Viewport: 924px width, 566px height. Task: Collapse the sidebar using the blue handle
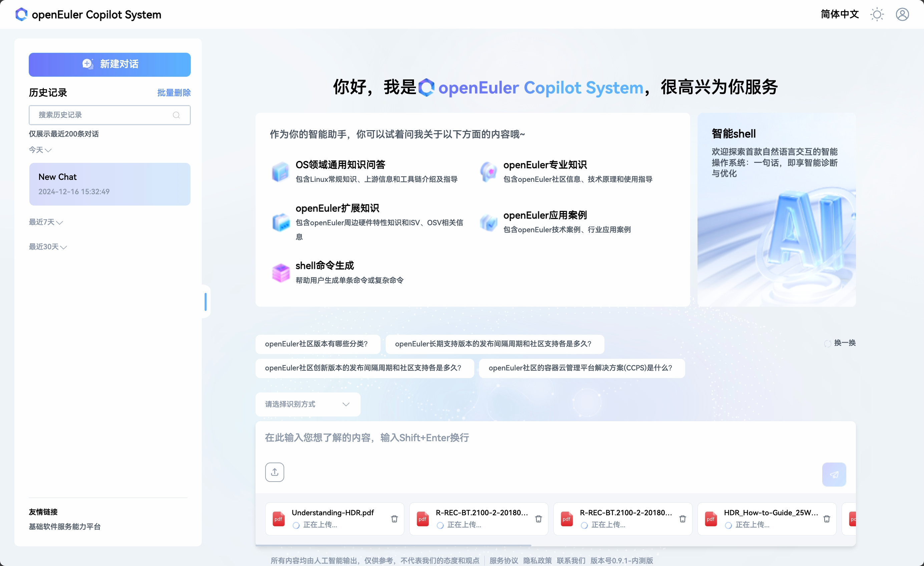pyautogui.click(x=205, y=302)
